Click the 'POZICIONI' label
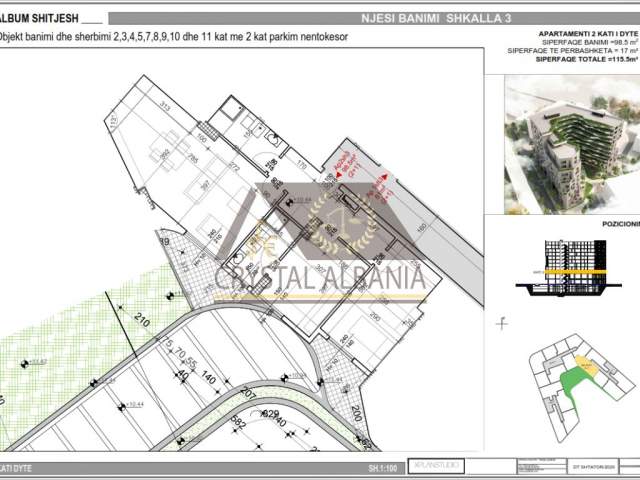This screenshot has width=640, height=480. point(620,224)
